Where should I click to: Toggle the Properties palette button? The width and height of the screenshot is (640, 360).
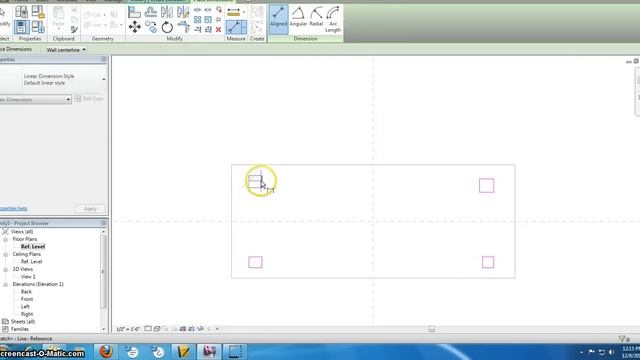[22, 27]
